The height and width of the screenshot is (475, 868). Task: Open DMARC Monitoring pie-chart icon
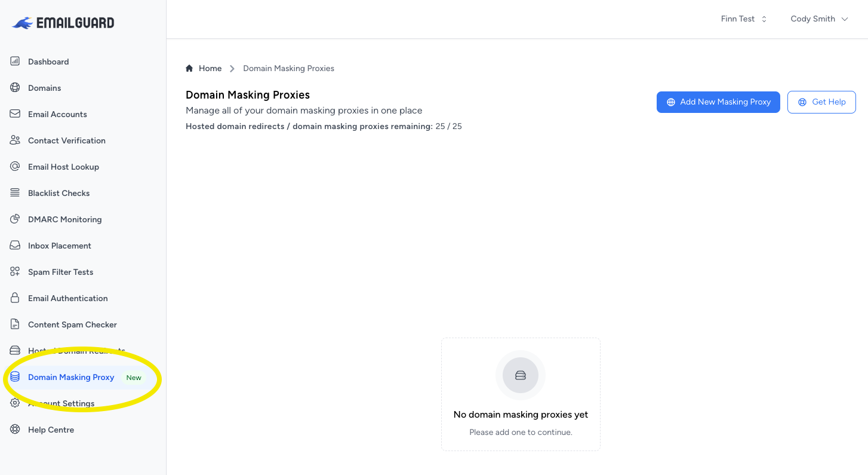[15, 219]
